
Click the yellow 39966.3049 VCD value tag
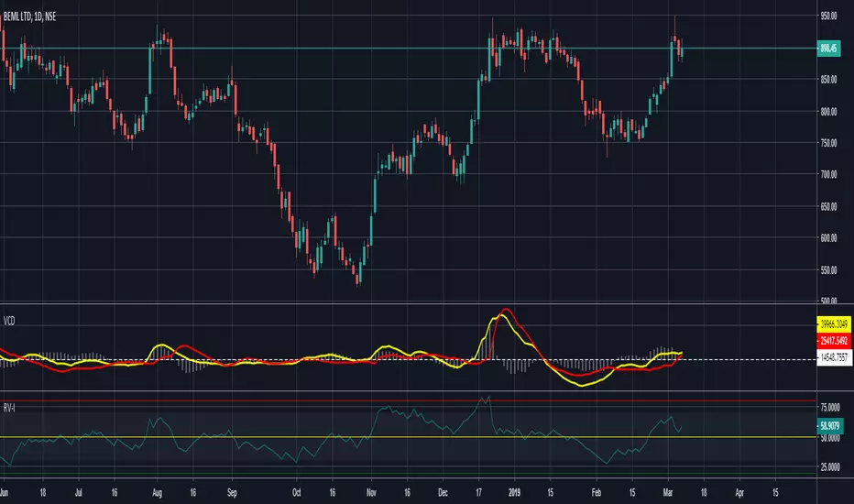tap(834, 324)
